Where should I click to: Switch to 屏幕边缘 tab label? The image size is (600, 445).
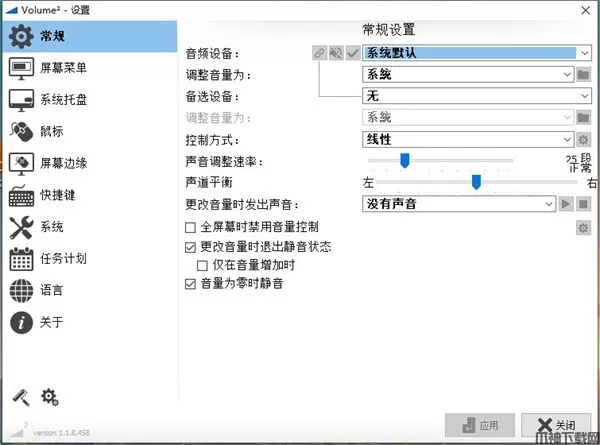[64, 163]
